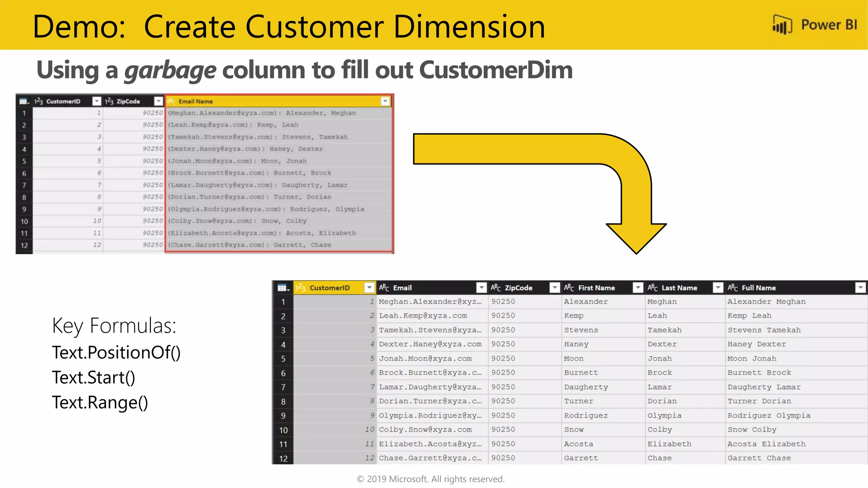Open the top table CustomerID filter dropdown
868x488 pixels.
tap(97, 101)
